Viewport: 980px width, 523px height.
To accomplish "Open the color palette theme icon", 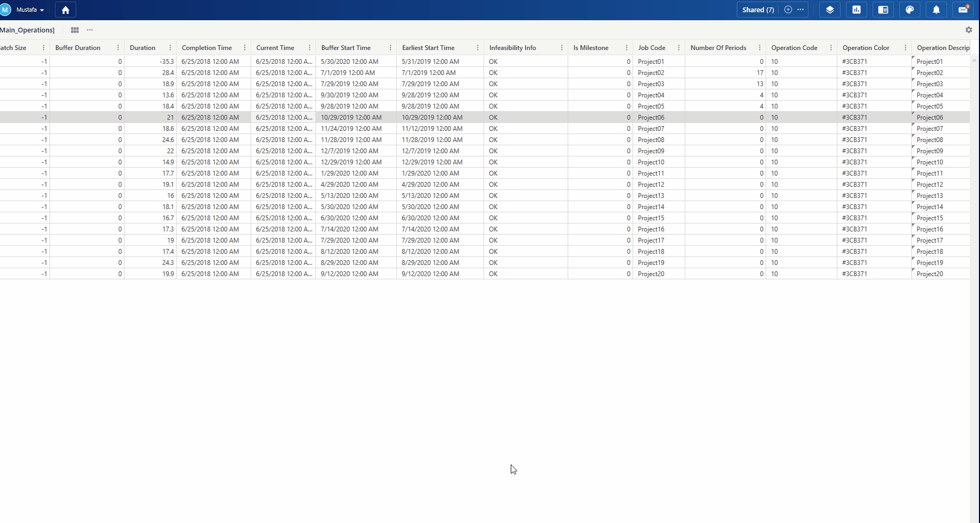I will coord(909,10).
